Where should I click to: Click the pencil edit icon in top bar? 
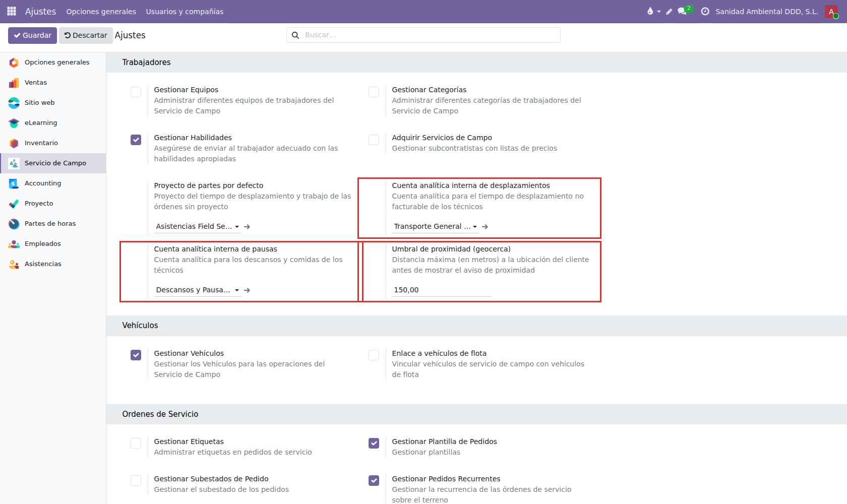coord(669,12)
